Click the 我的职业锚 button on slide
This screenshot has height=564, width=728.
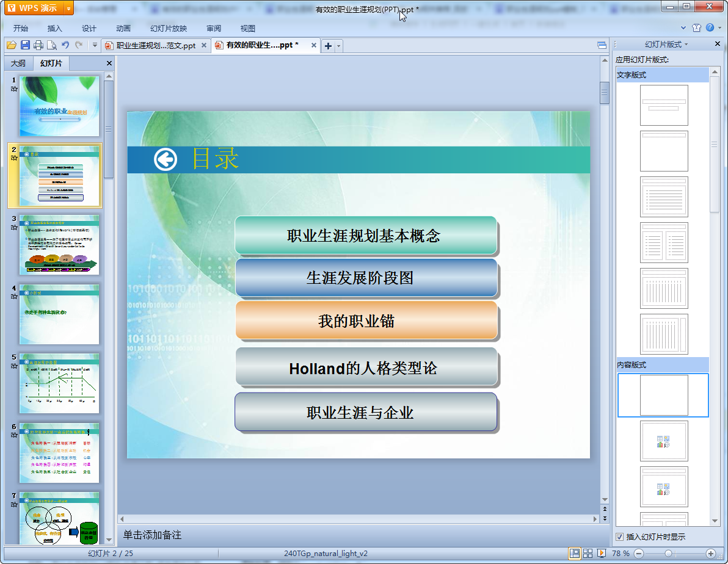[365, 320]
